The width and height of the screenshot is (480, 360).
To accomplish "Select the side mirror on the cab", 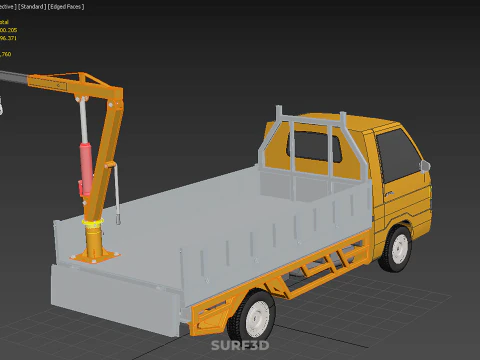I will click(425, 166).
